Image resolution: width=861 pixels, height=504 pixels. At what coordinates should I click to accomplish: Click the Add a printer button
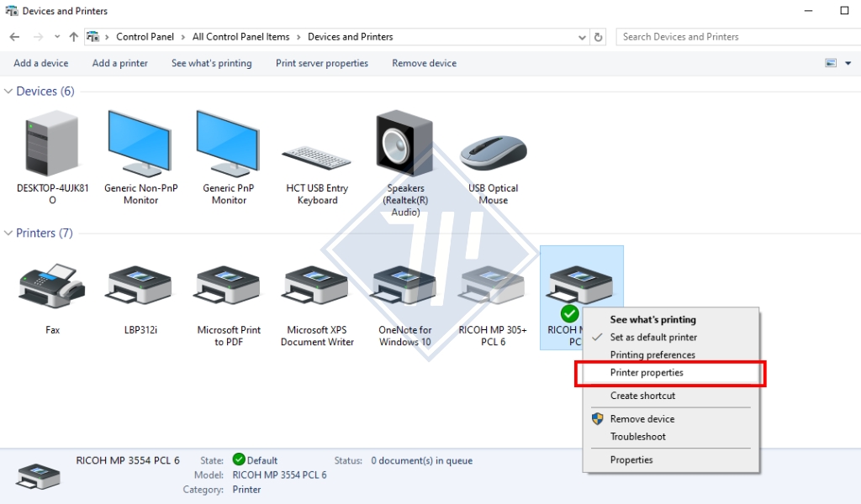pos(119,63)
